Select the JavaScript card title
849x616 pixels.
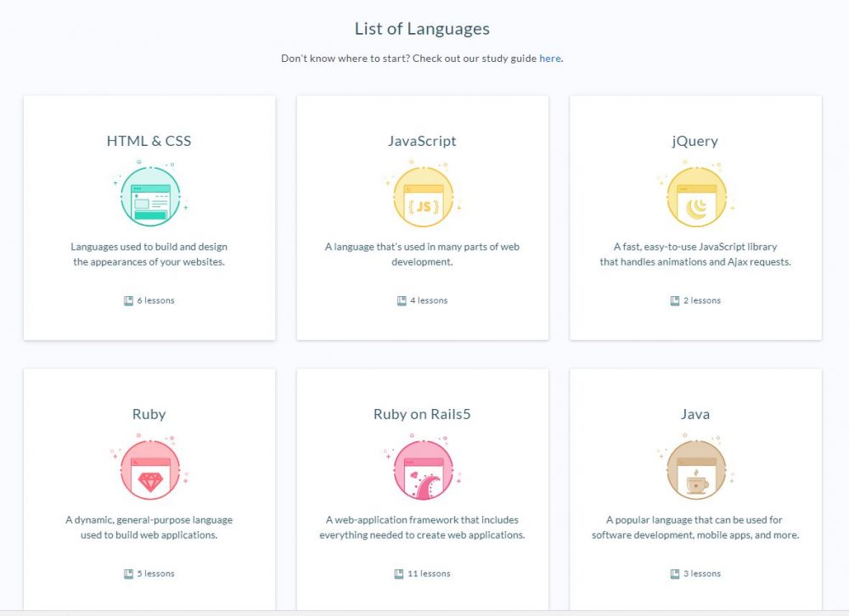pos(422,140)
